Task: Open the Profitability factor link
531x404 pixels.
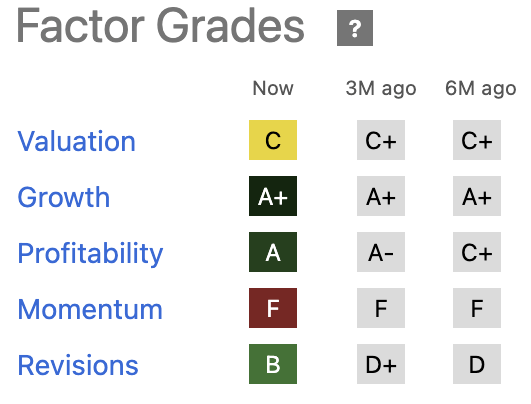Action: pos(90,254)
